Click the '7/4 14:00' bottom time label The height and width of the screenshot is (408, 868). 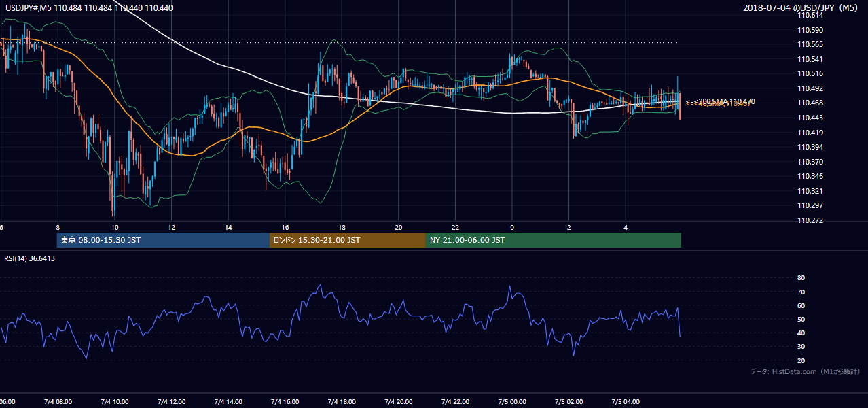228,401
